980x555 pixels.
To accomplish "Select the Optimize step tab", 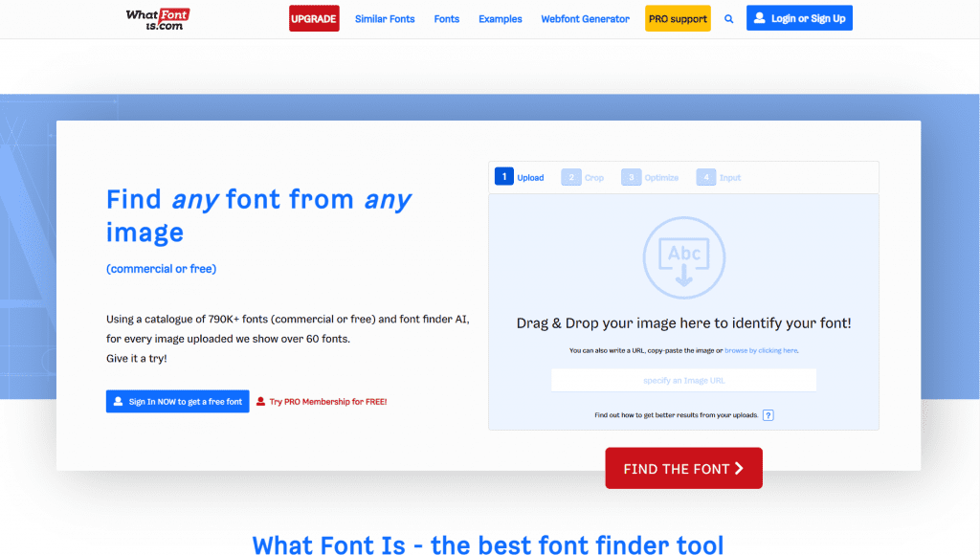I will pos(650,177).
